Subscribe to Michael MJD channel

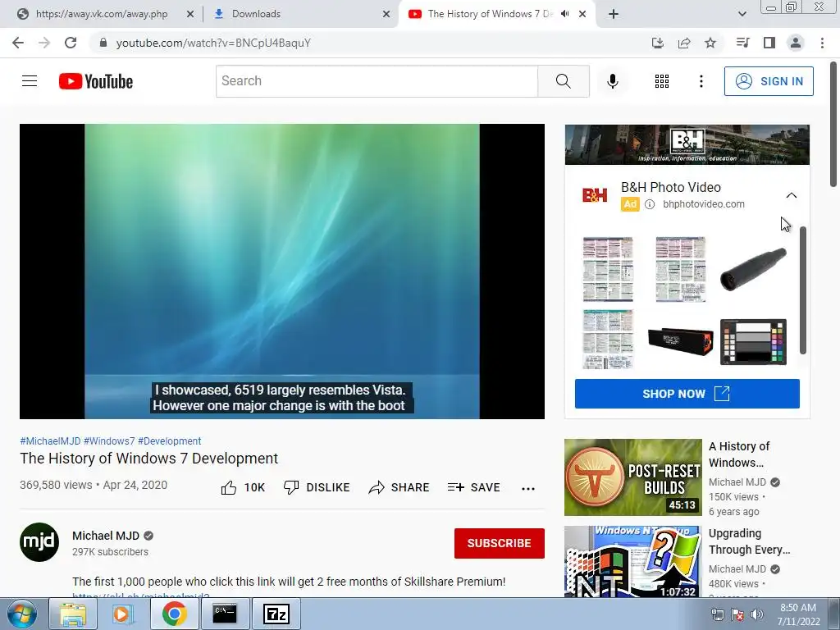(500, 543)
